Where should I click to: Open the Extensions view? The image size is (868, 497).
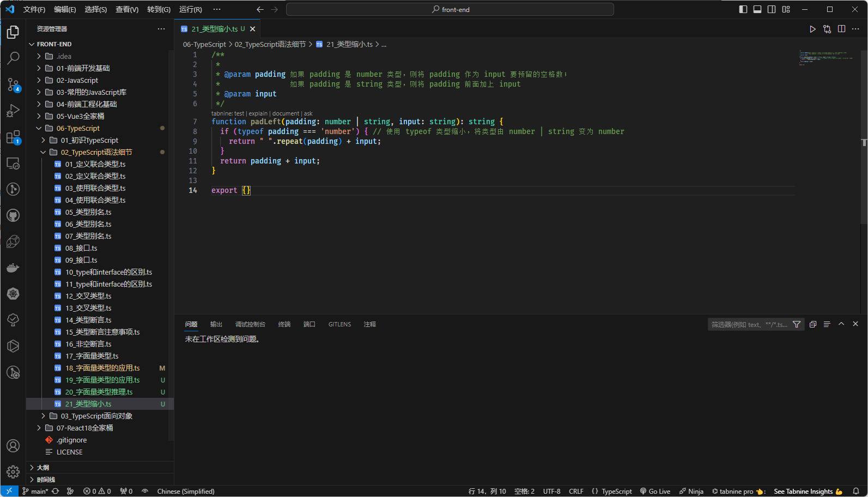[13, 137]
